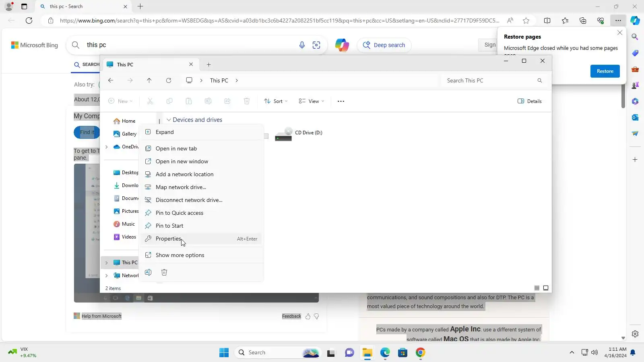The image size is (644, 362).
Task: Add page to favorites star icon
Action: 526,21
